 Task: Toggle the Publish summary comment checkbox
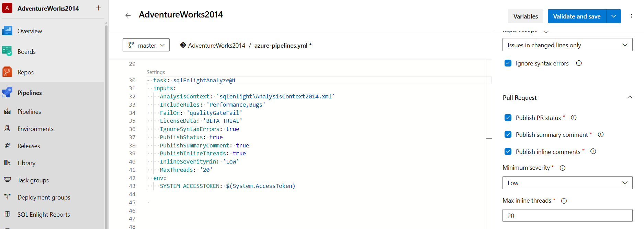point(508,134)
